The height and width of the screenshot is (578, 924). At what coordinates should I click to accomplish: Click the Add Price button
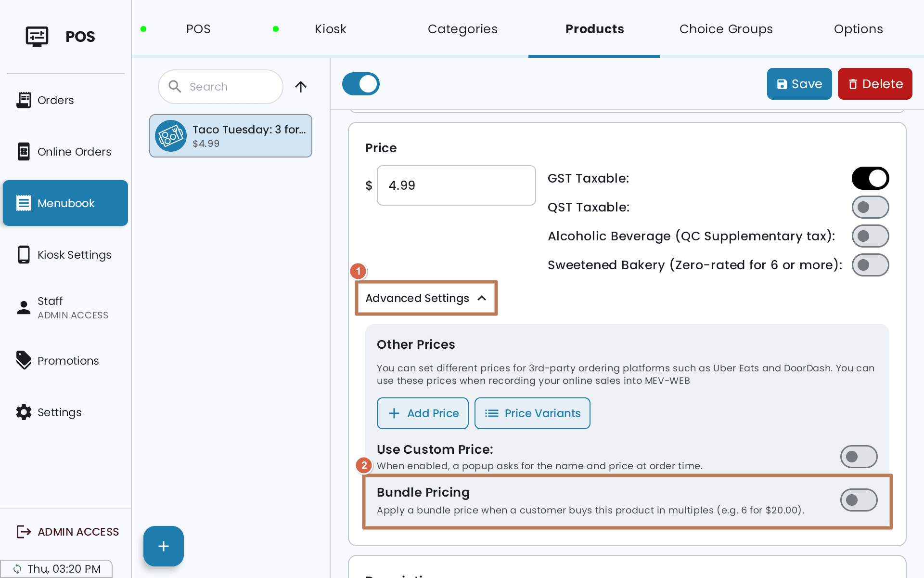click(x=423, y=413)
